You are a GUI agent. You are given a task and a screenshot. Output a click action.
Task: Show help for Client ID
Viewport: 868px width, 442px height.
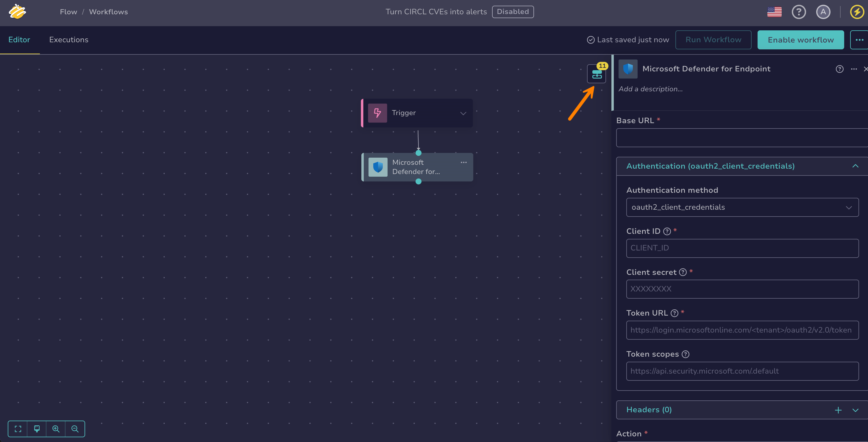click(x=667, y=232)
